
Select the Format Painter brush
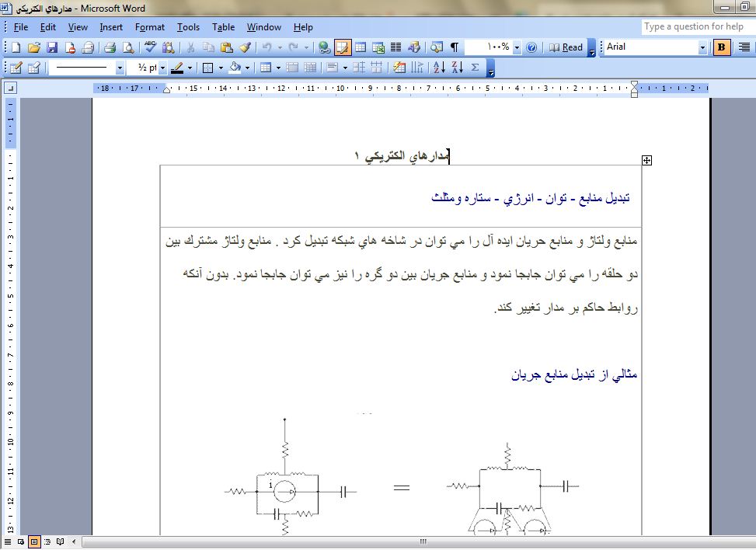tap(245, 47)
